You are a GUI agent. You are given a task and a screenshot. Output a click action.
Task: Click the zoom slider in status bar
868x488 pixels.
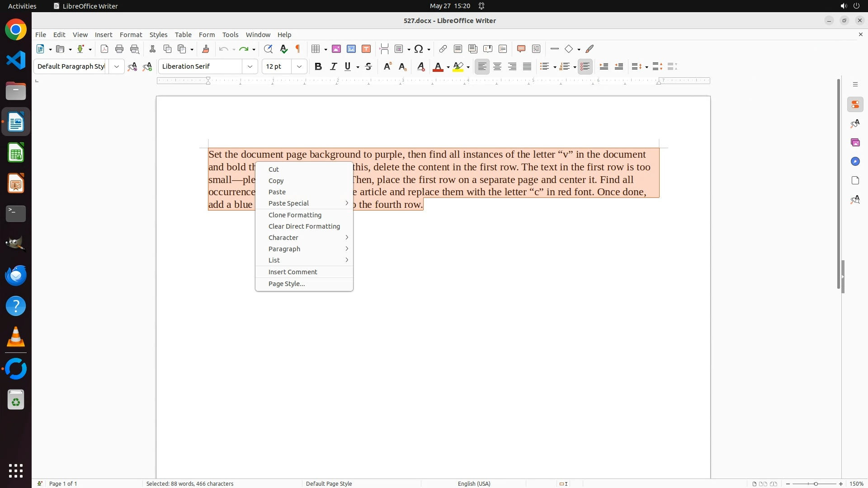pos(815,483)
